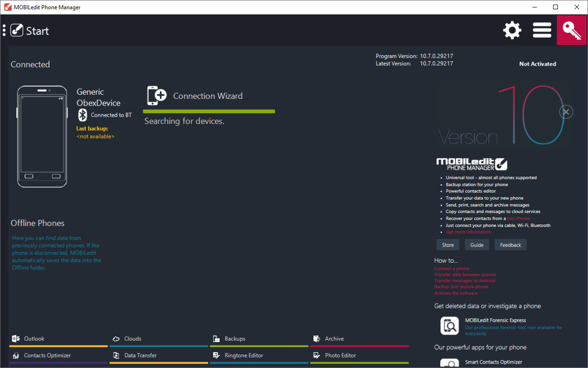This screenshot has height=368, width=588.
Task: Click the Start logo icon
Action: click(17, 30)
